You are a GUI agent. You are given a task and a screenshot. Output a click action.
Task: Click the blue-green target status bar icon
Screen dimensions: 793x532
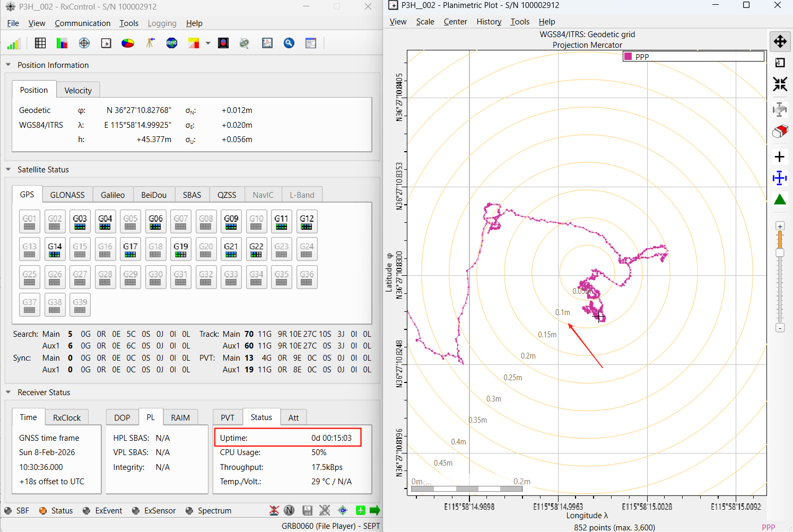click(x=343, y=510)
